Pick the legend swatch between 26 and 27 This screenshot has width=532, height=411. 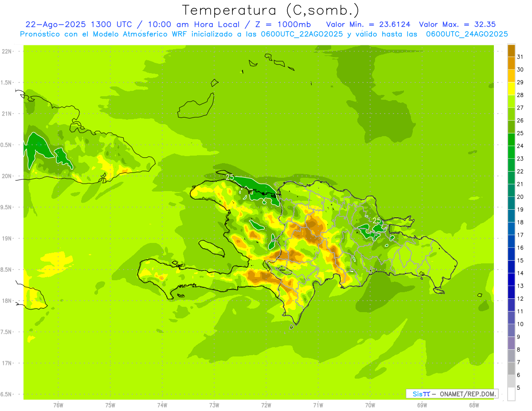tap(511, 114)
